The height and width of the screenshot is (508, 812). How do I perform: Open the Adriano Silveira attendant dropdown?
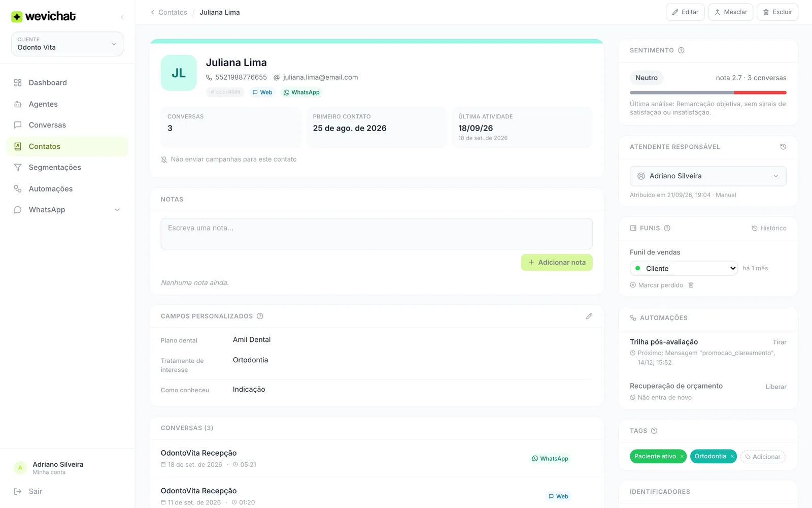click(708, 176)
